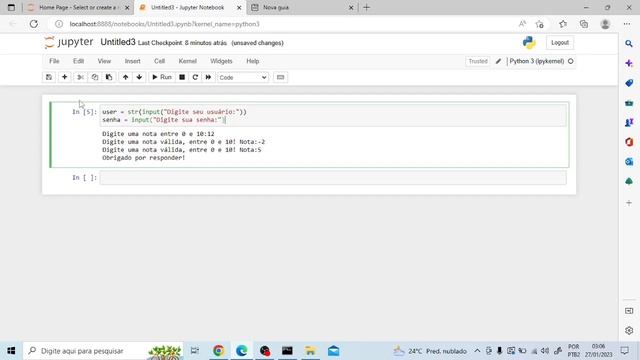Click the Logout button
640x360 pixels.
[x=560, y=42]
